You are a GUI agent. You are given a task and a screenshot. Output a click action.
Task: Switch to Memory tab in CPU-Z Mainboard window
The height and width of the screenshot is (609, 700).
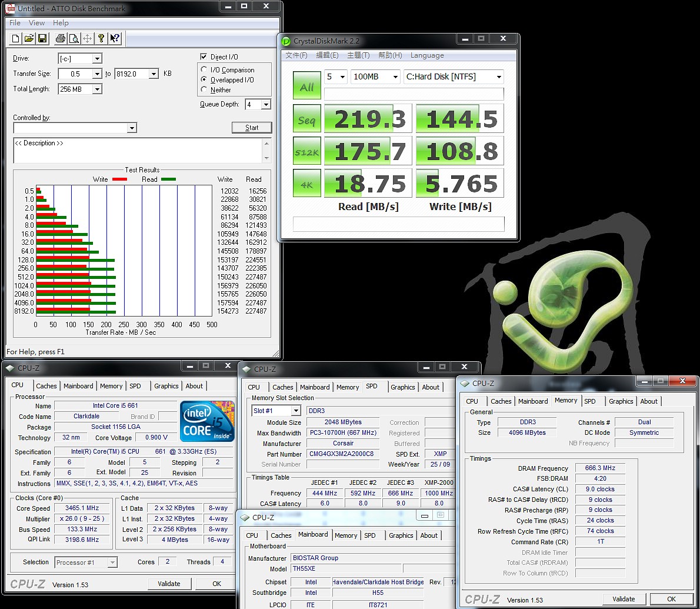pos(346,535)
